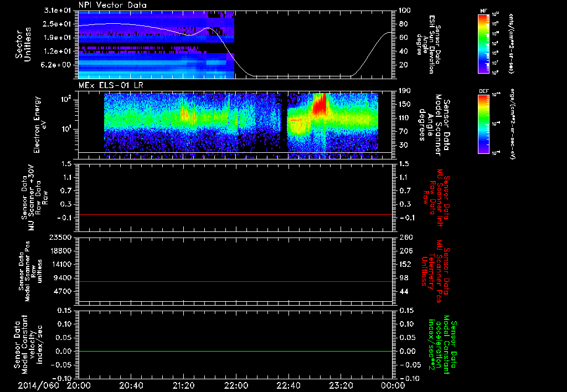Click the '23:20' time axis label
The image size is (567, 392).
pyautogui.click(x=341, y=385)
